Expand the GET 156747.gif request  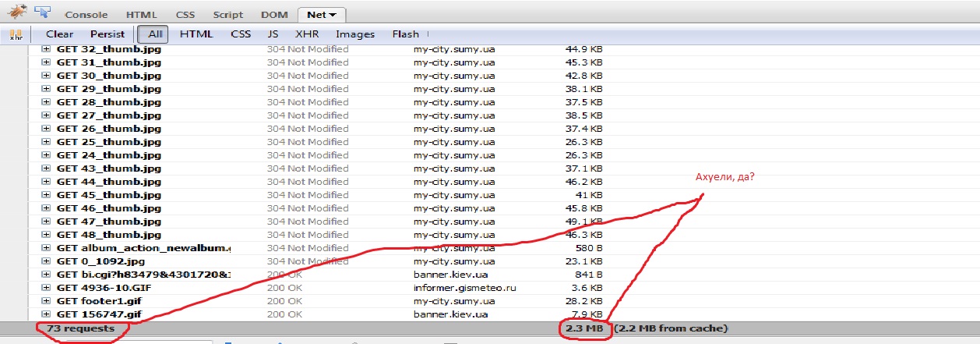coord(46,314)
